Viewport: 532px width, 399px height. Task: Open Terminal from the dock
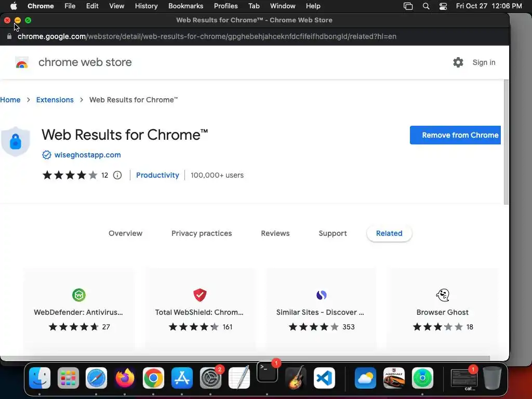coord(268,372)
